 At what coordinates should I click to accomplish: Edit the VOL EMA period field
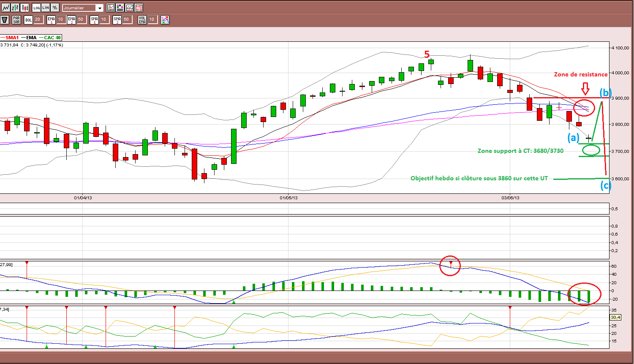[x=152, y=19]
